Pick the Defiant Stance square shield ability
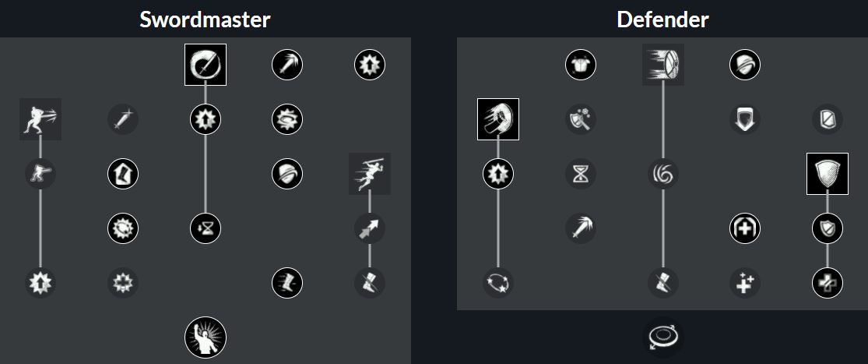The height and width of the screenshot is (364, 868). [828, 174]
